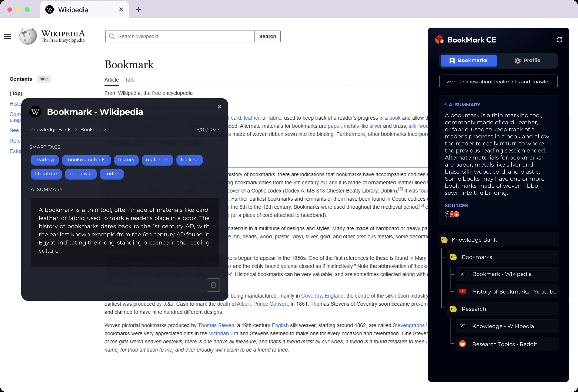
Task: Open a new browser tab with plus
Action: pos(138,9)
